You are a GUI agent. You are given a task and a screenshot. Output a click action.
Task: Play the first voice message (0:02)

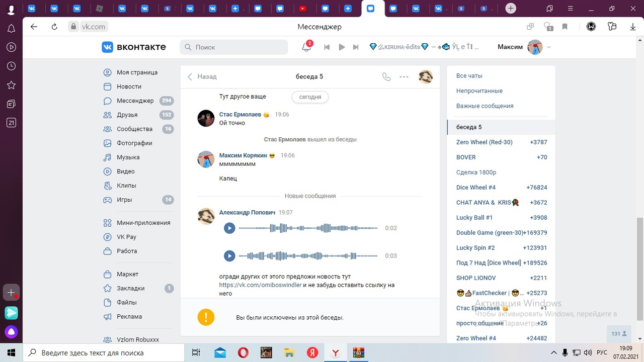click(x=229, y=228)
